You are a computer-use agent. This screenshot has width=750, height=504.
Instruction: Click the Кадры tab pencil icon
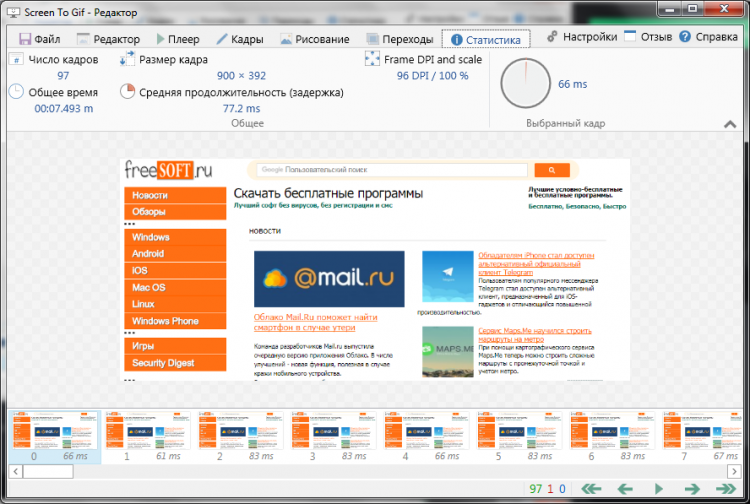[x=222, y=39]
